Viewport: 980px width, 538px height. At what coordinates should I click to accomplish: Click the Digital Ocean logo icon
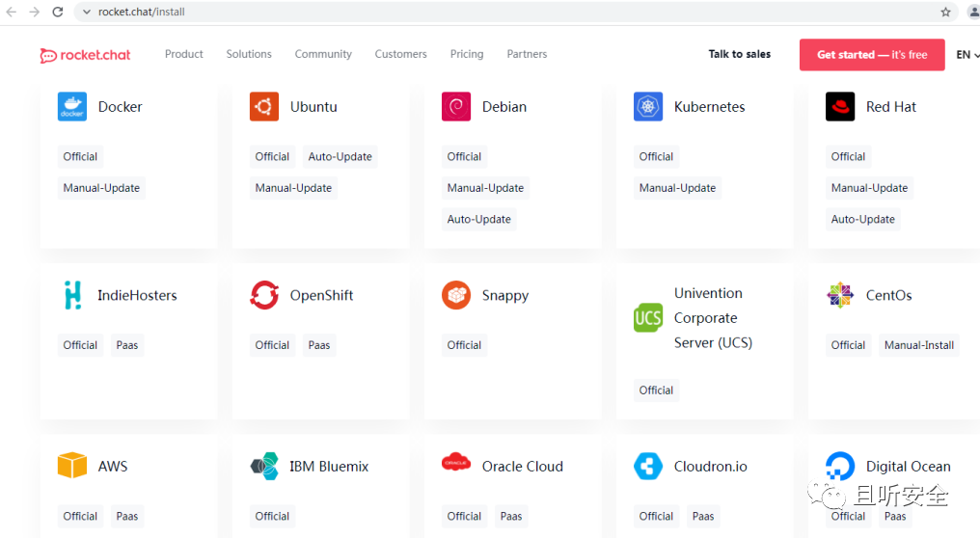point(839,466)
